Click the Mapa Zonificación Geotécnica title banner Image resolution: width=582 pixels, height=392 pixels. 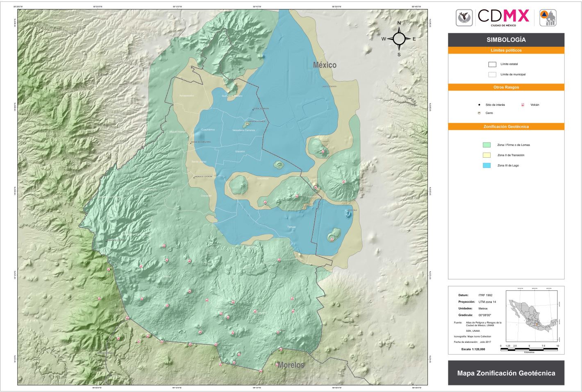[506, 373]
